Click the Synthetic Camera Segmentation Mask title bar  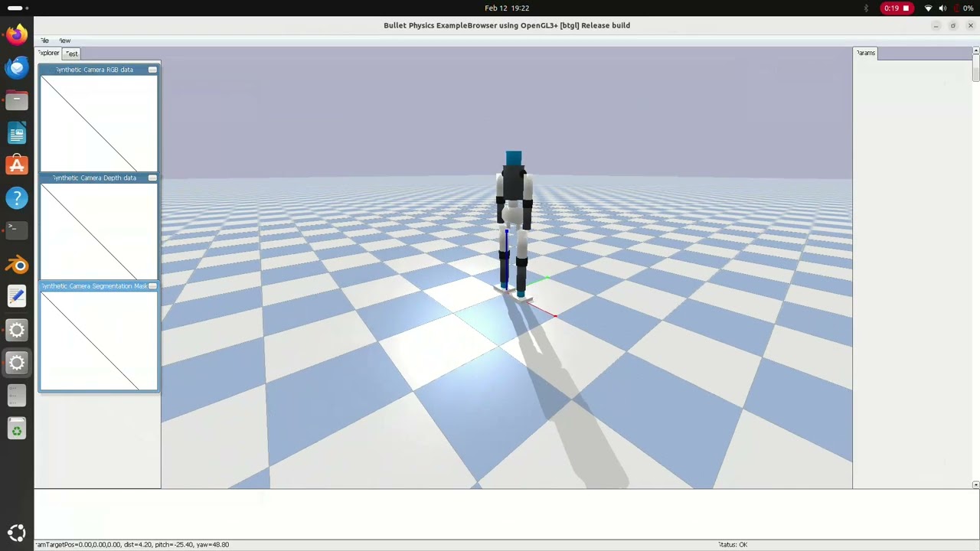tap(99, 286)
